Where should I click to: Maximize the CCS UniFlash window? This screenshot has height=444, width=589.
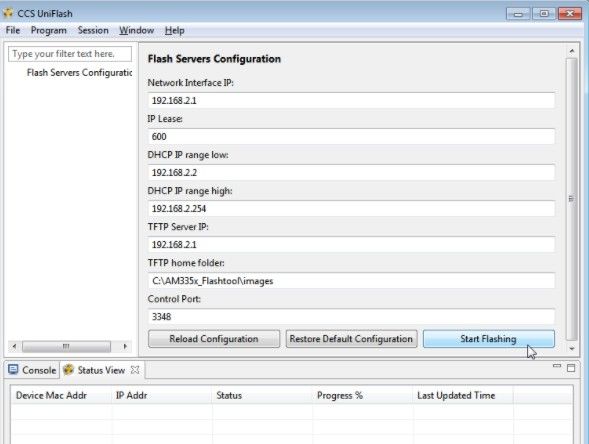point(544,14)
